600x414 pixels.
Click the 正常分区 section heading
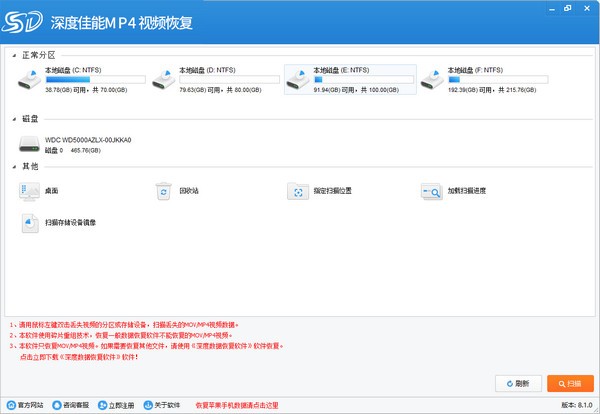pos(39,55)
